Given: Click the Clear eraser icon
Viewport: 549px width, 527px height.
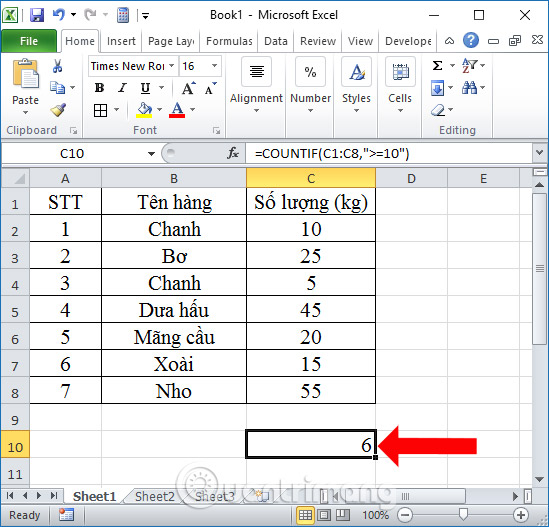Looking at the screenshot, I should point(438,110).
